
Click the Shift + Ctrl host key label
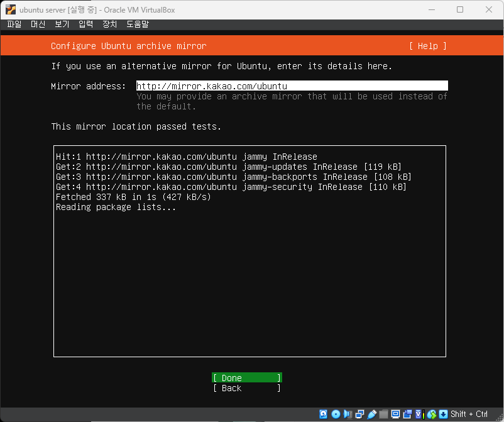tap(469, 414)
